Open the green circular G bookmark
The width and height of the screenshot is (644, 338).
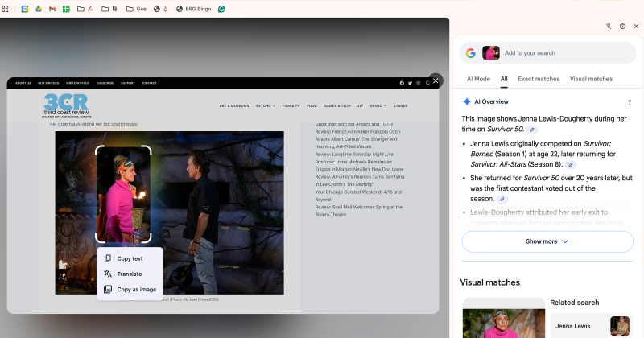pos(221,9)
